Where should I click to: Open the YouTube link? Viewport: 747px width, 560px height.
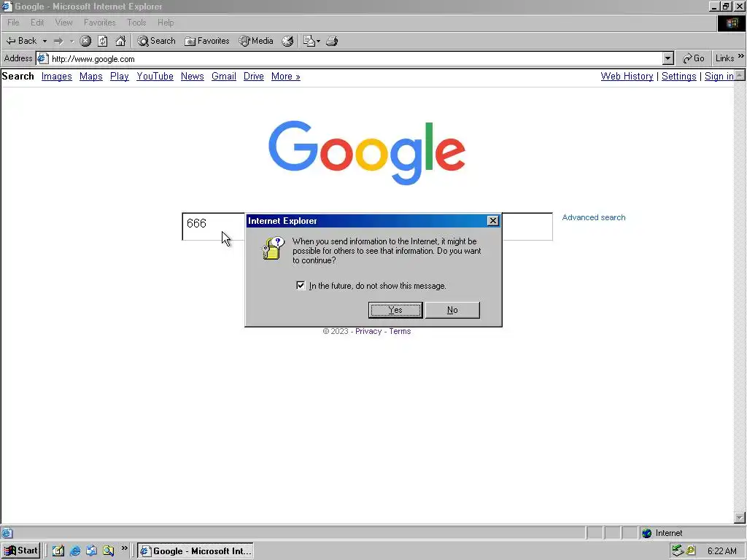click(x=155, y=76)
